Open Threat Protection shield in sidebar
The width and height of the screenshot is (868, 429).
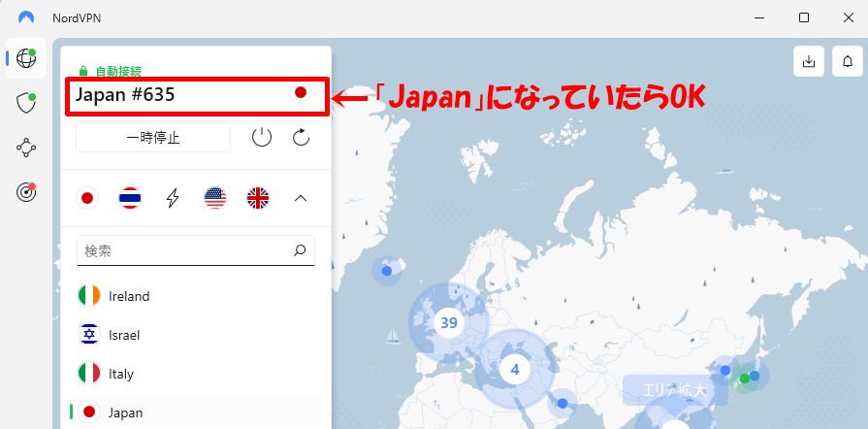pyautogui.click(x=26, y=103)
